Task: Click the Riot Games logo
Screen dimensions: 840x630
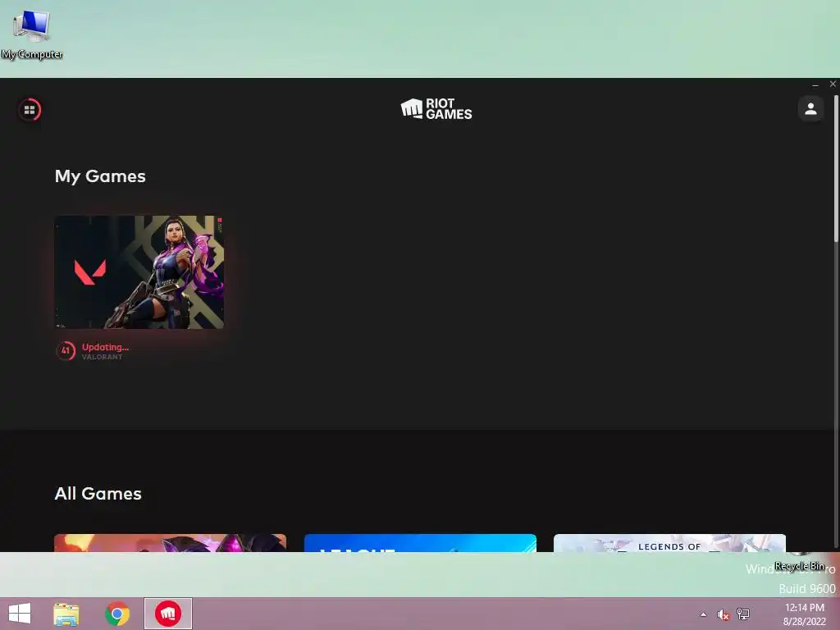Action: click(436, 109)
